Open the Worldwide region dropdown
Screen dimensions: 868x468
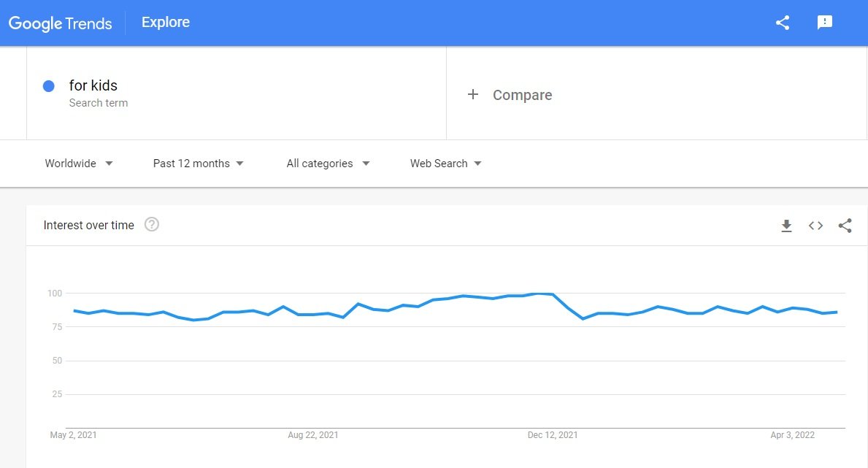pos(79,164)
